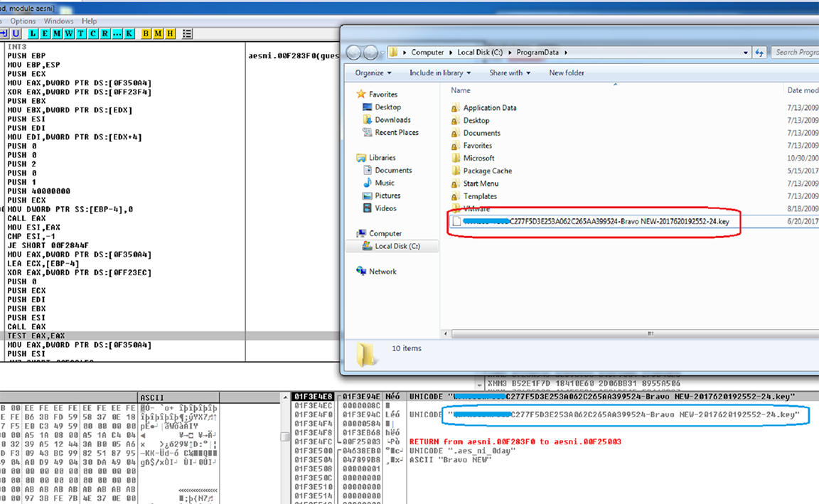Image resolution: width=819 pixels, height=504 pixels.
Task: Click the Explorer search field
Action: coord(795,52)
